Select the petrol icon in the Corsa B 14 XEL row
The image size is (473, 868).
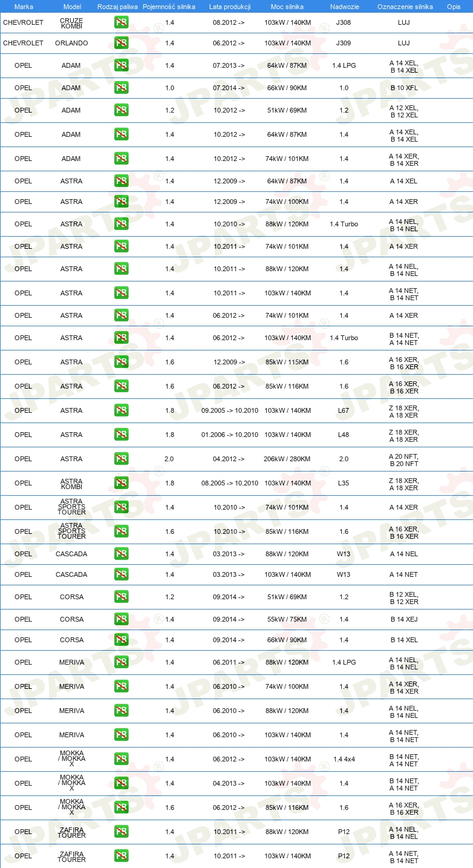pyautogui.click(x=121, y=640)
